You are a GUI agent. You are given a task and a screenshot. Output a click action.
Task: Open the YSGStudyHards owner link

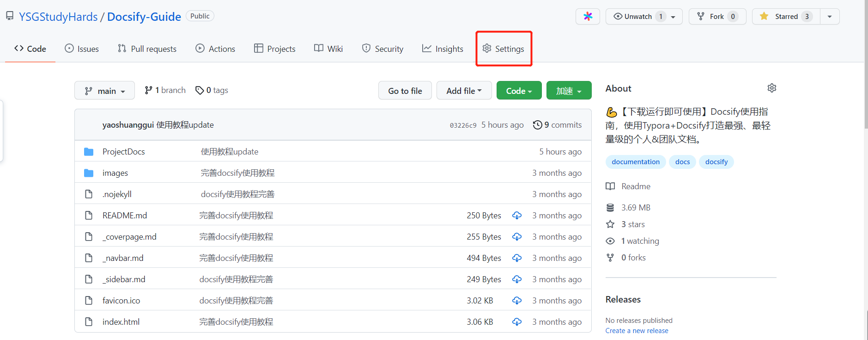pyautogui.click(x=58, y=17)
